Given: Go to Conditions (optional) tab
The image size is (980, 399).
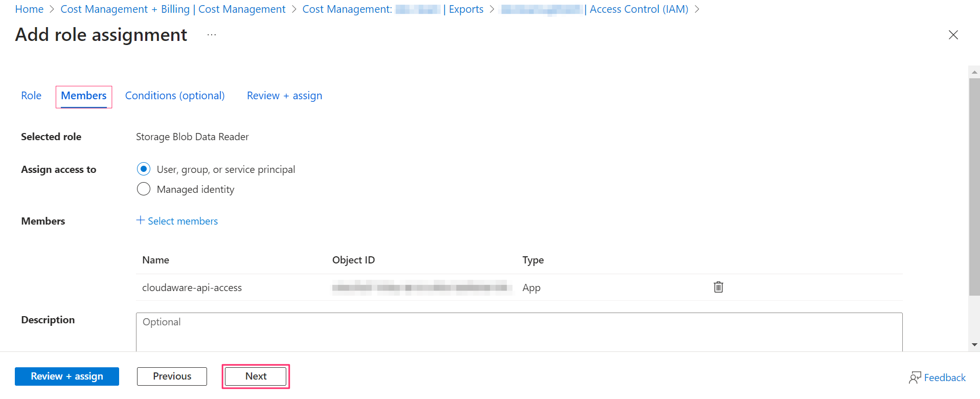Looking at the screenshot, I should 175,96.
